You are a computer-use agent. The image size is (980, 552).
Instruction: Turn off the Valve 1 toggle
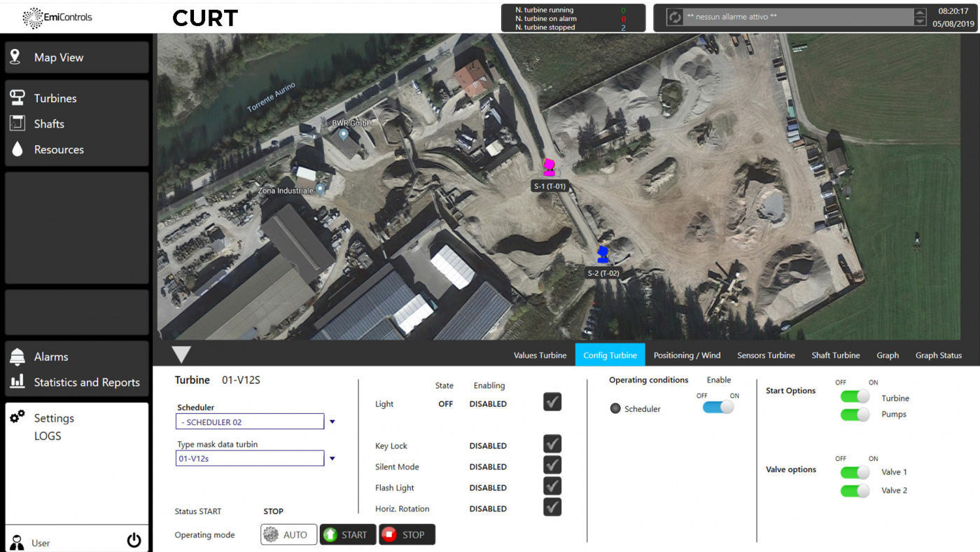[x=855, y=472]
